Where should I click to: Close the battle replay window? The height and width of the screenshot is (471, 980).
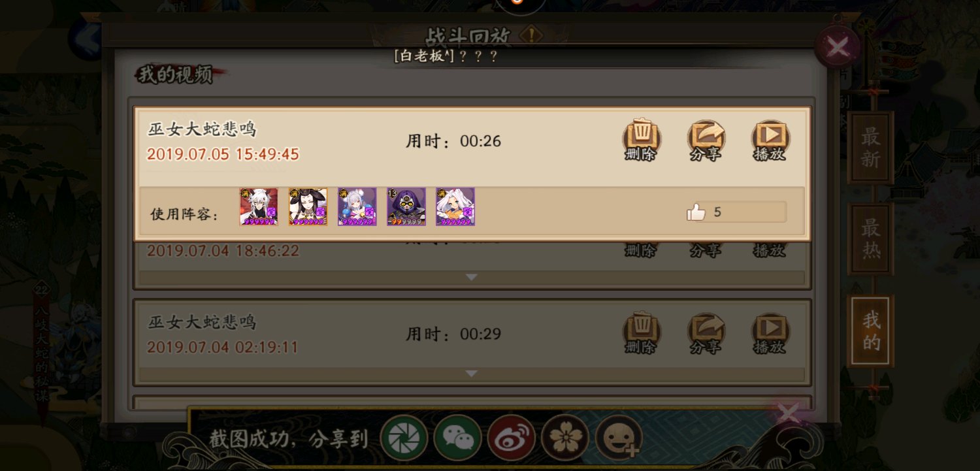coord(837,46)
